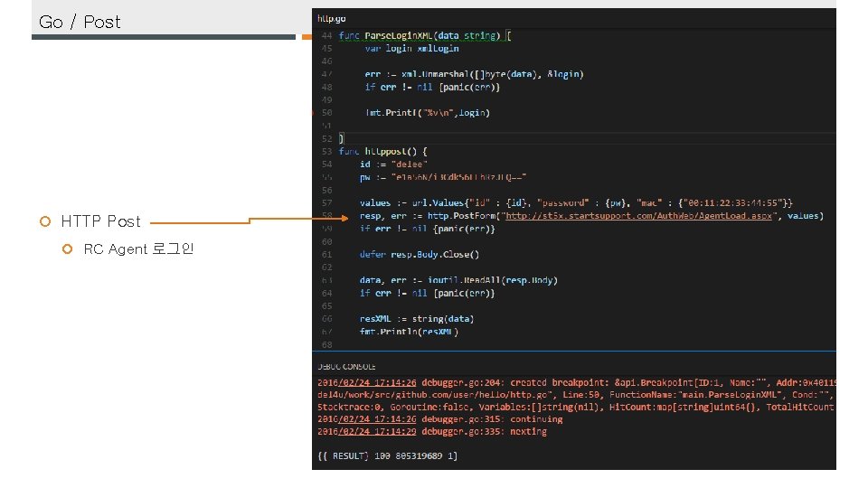Image resolution: width=868 pixels, height=488 pixels.
Task: Click the fmt.Printf("%v\n",login) line
Action: 428,113
